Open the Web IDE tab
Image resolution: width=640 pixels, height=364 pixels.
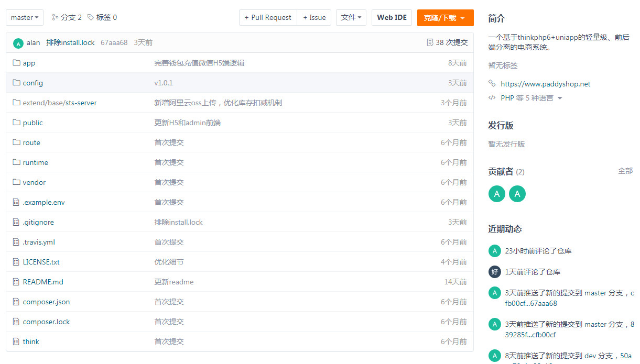(x=392, y=17)
